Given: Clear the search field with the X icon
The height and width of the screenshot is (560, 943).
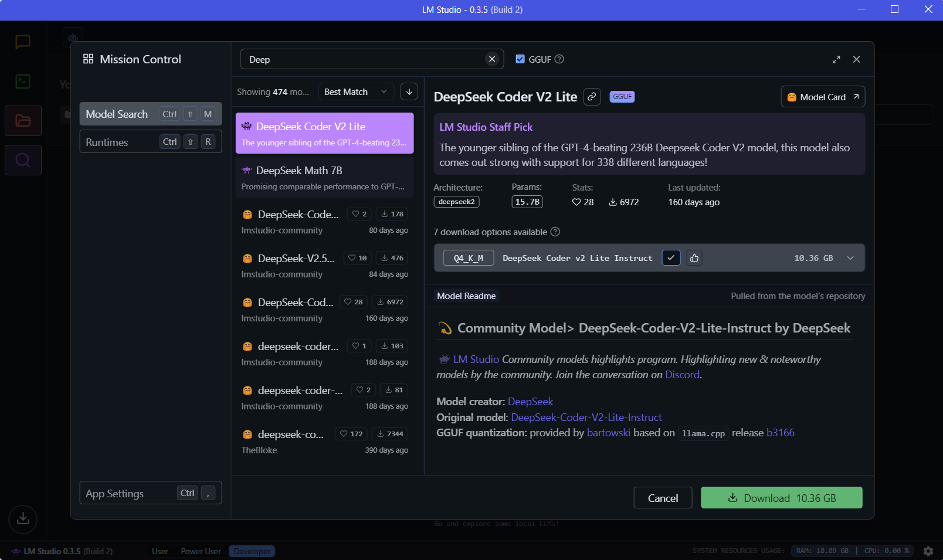Looking at the screenshot, I should (x=492, y=59).
